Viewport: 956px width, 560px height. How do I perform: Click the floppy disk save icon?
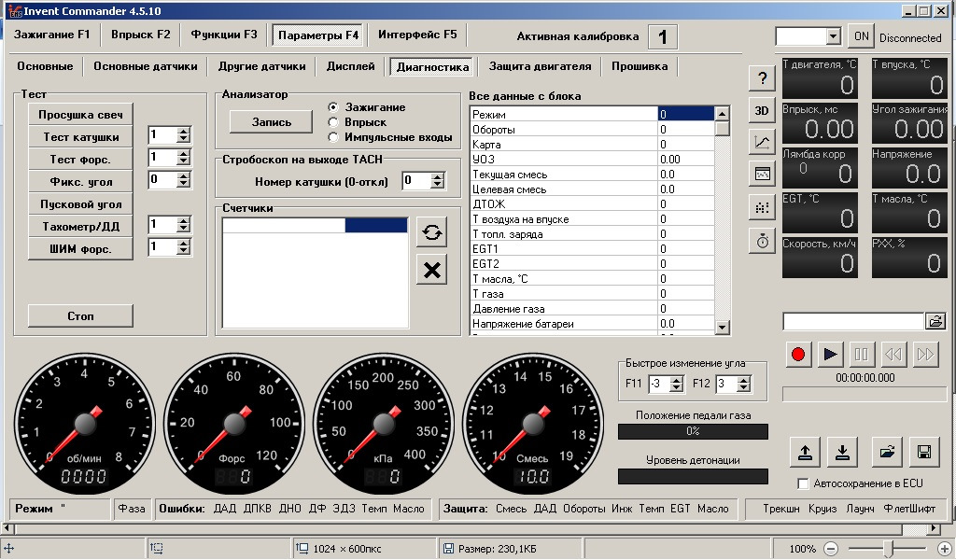pos(923,453)
